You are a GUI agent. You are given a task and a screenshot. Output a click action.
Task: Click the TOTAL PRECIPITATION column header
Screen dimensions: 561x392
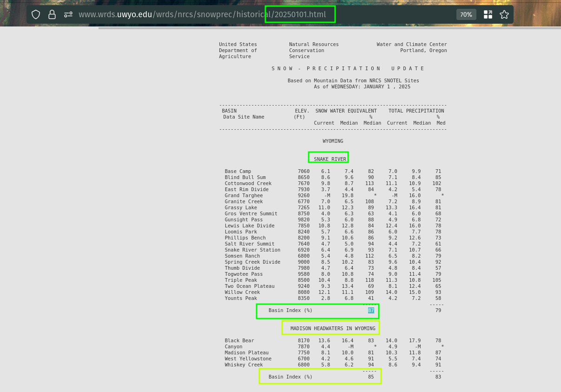point(416,111)
